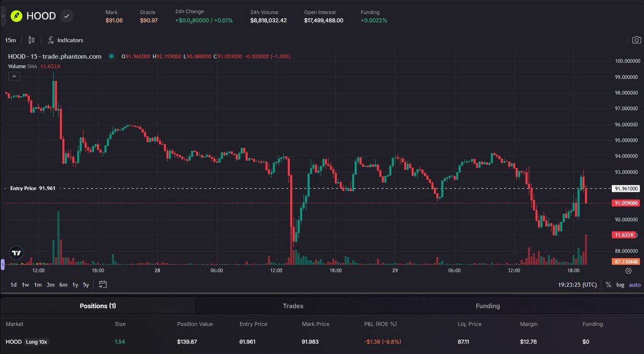Click the 11.633K volume axis tag
Image resolution: width=644 pixels, height=354 pixels.
pyautogui.click(x=624, y=235)
